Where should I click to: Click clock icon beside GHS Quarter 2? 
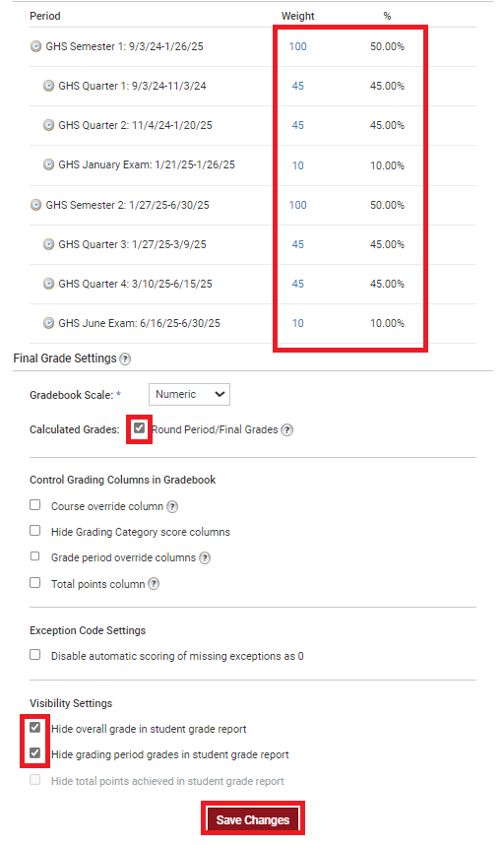(48, 125)
